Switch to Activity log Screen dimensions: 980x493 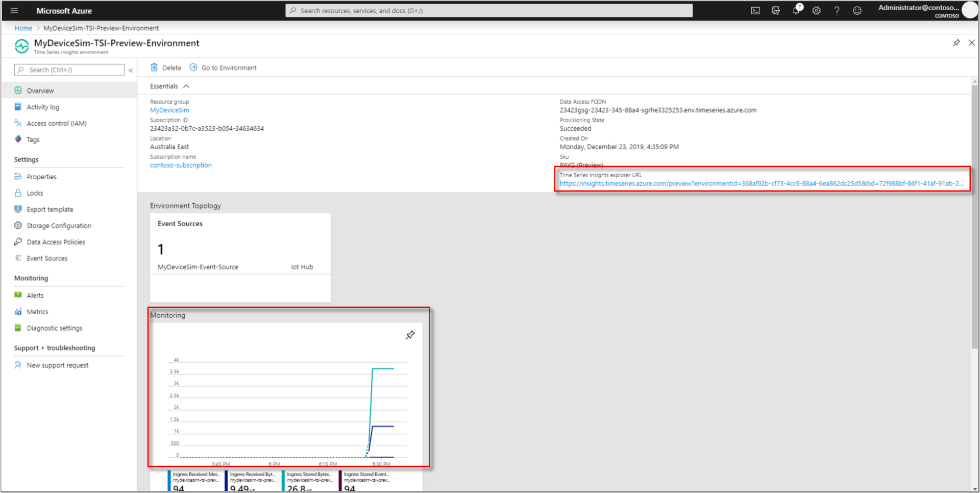click(x=42, y=107)
